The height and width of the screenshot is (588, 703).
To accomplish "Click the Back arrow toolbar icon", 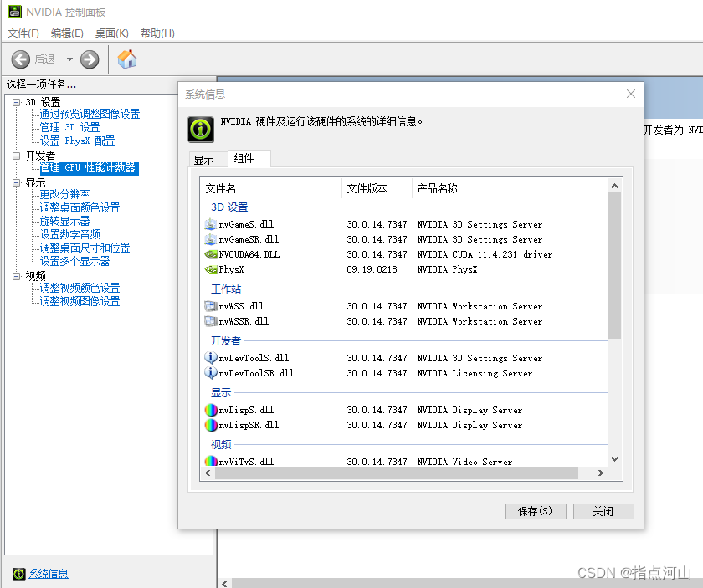I will click(21, 59).
